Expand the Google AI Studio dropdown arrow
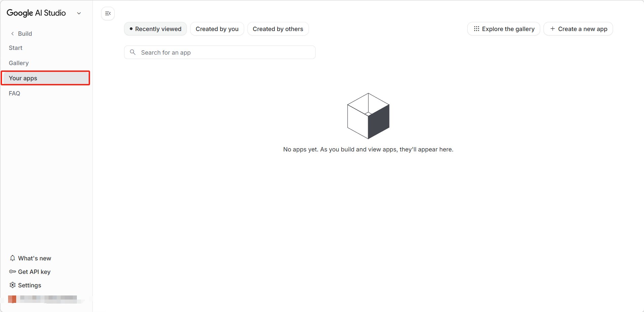The width and height of the screenshot is (644, 312). pyautogui.click(x=79, y=13)
